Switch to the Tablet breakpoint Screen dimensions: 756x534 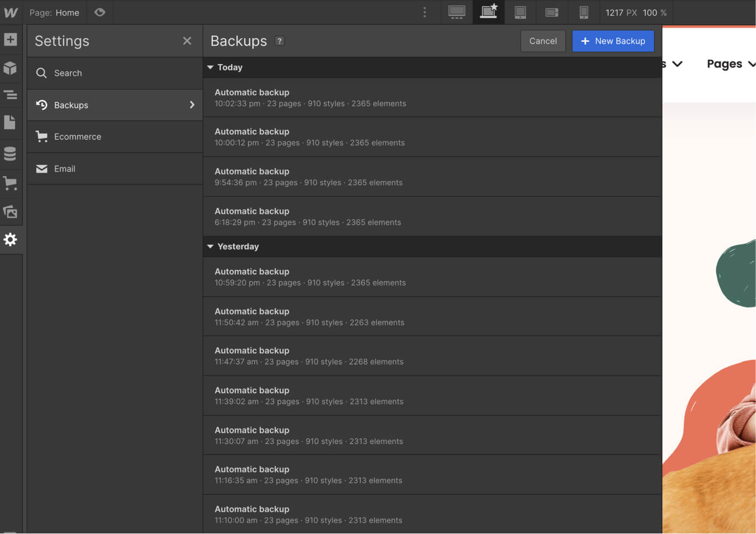[x=520, y=12]
